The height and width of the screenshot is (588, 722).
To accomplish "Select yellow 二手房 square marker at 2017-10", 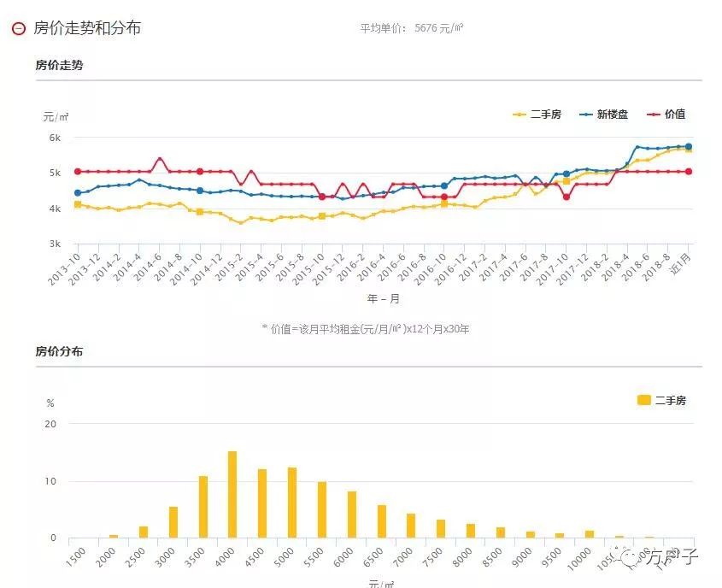I will [566, 181].
